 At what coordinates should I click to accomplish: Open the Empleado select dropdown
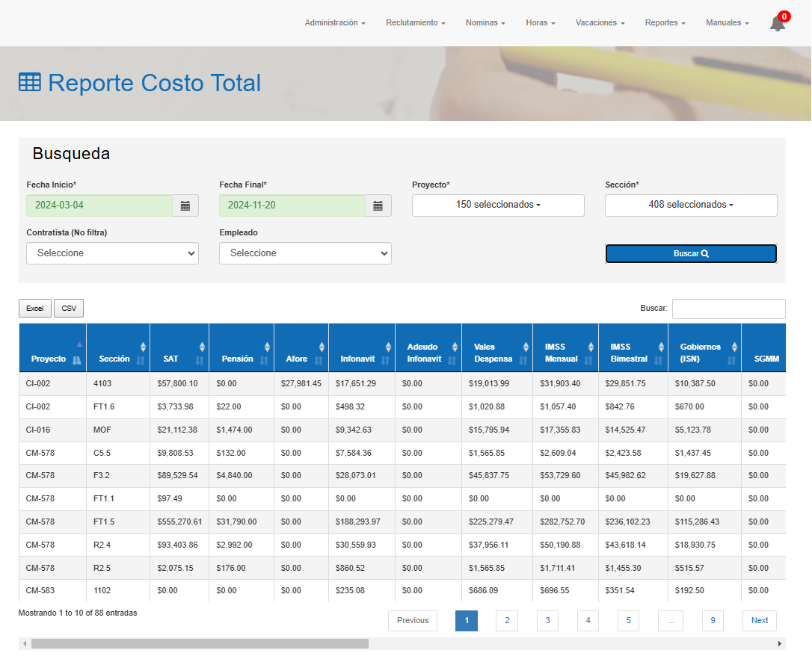tap(305, 253)
